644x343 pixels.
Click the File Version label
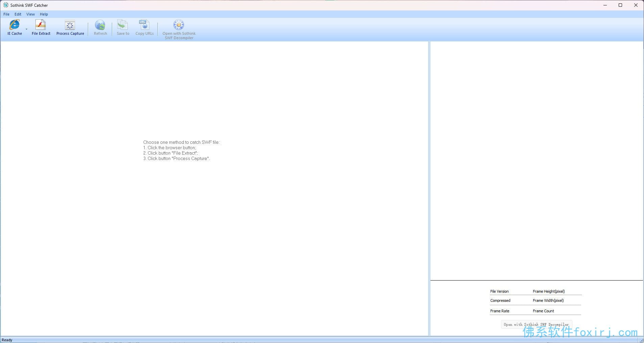499,291
